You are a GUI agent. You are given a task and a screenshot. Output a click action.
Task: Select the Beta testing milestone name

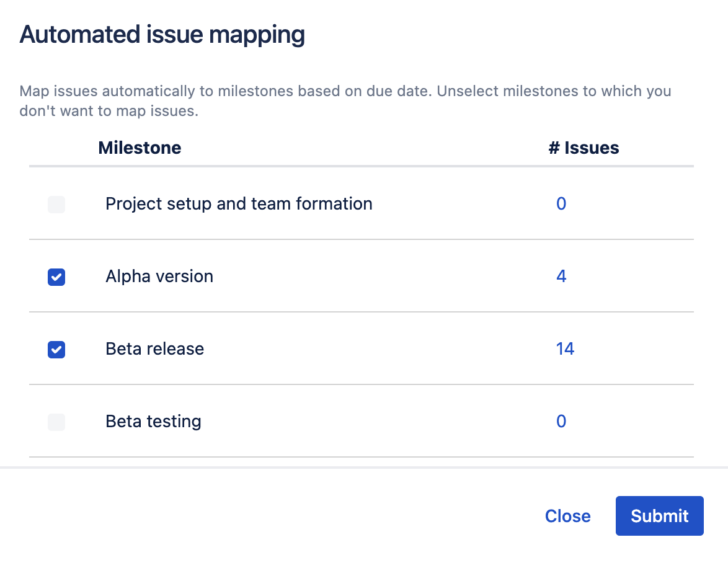pos(154,422)
